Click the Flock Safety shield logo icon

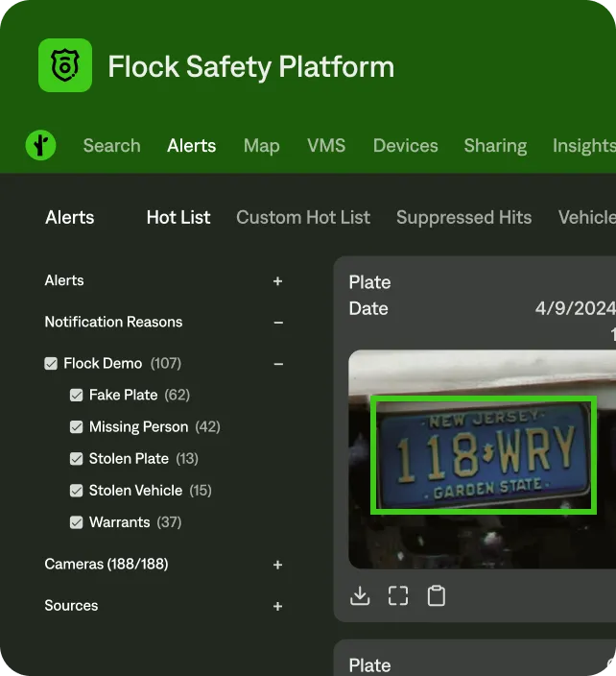65,65
